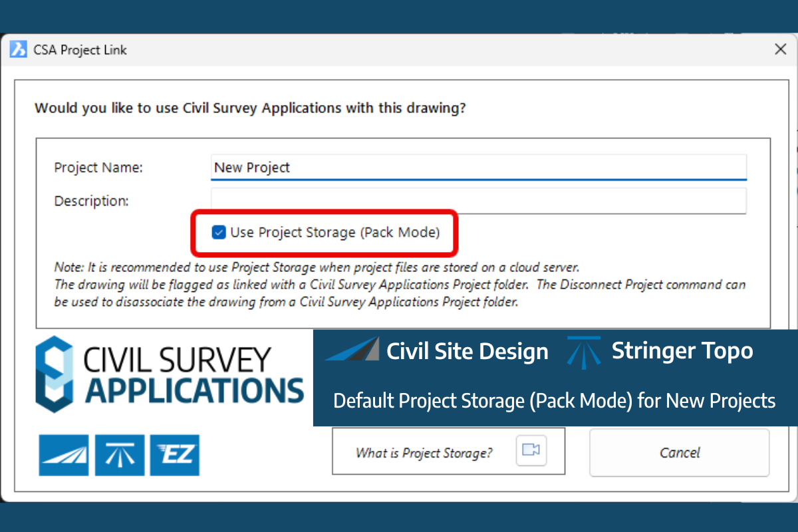Viewport: 798px width, 532px height.
Task: Select the Stringer Topo blue tile icon
Action: 120,455
